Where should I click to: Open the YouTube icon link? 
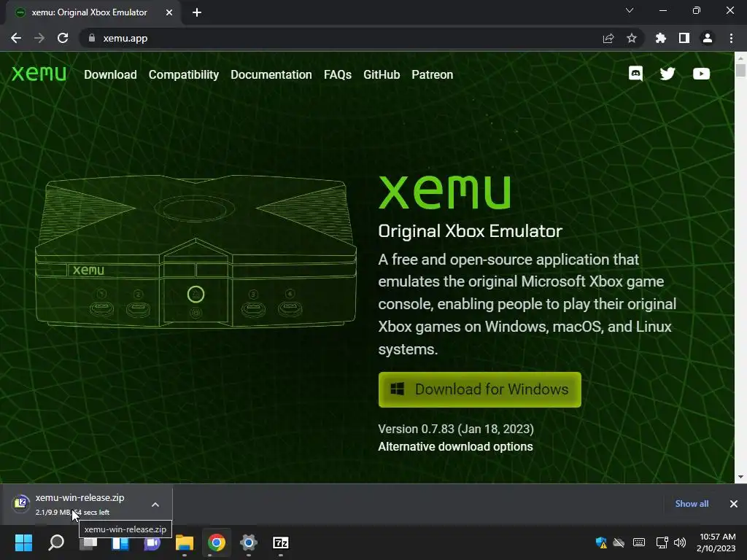coord(701,74)
